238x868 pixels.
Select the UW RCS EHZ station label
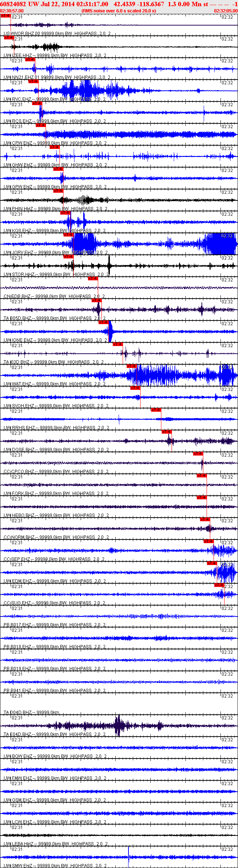coord(55,121)
